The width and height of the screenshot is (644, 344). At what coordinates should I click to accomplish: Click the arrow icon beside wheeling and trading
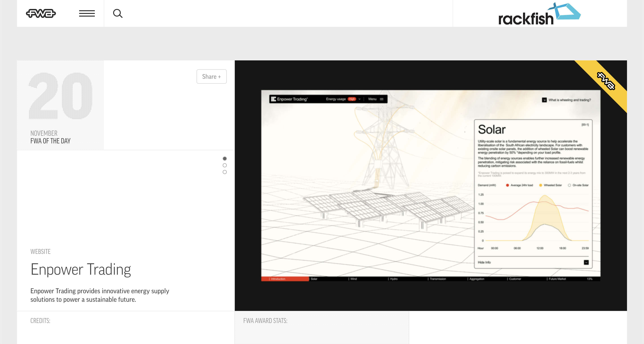[x=544, y=100]
